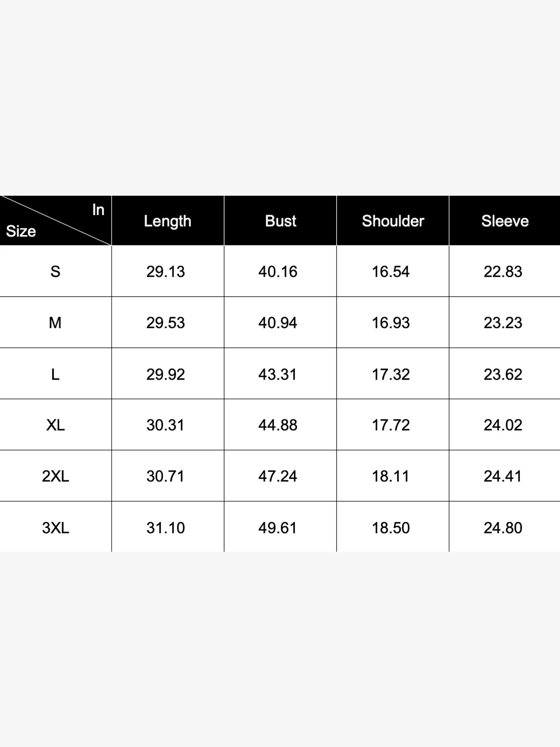Select the 2XL size row label
This screenshot has height=747, width=560.
pyautogui.click(x=55, y=476)
